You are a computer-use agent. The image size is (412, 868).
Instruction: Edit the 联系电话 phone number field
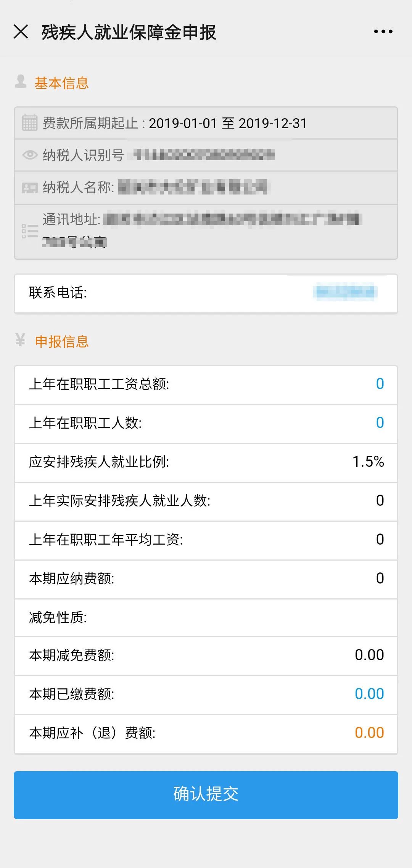(x=345, y=293)
